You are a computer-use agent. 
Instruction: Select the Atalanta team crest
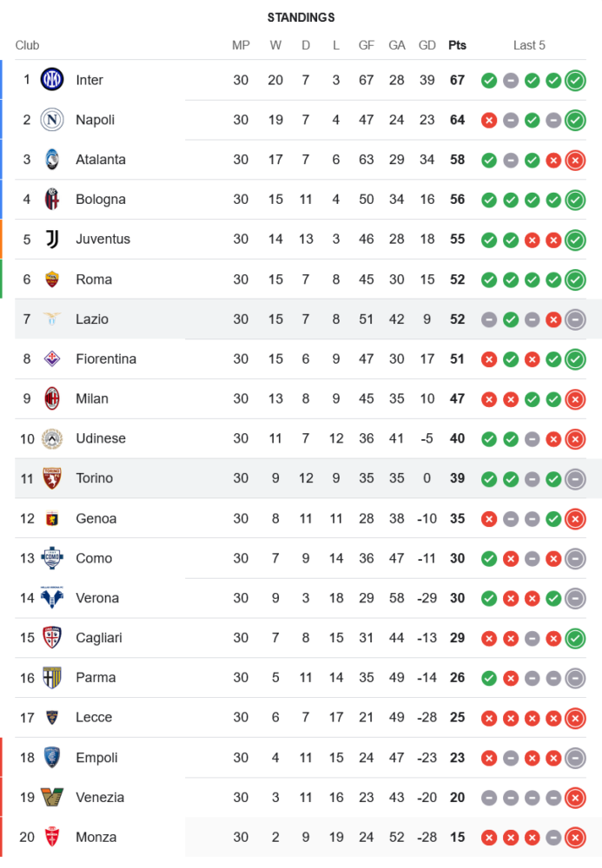(x=52, y=160)
